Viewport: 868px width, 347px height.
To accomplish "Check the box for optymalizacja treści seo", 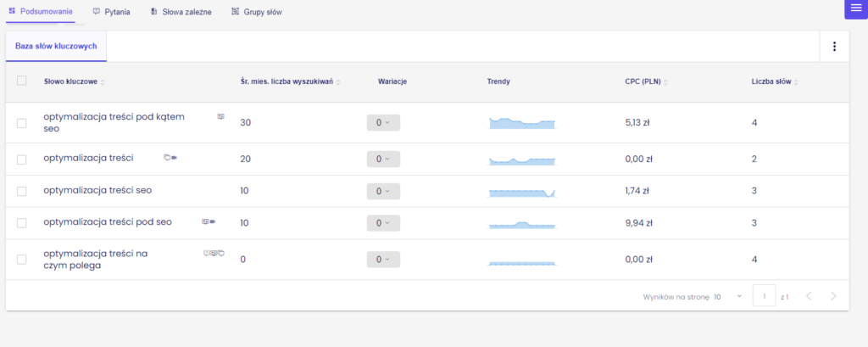I will [22, 192].
